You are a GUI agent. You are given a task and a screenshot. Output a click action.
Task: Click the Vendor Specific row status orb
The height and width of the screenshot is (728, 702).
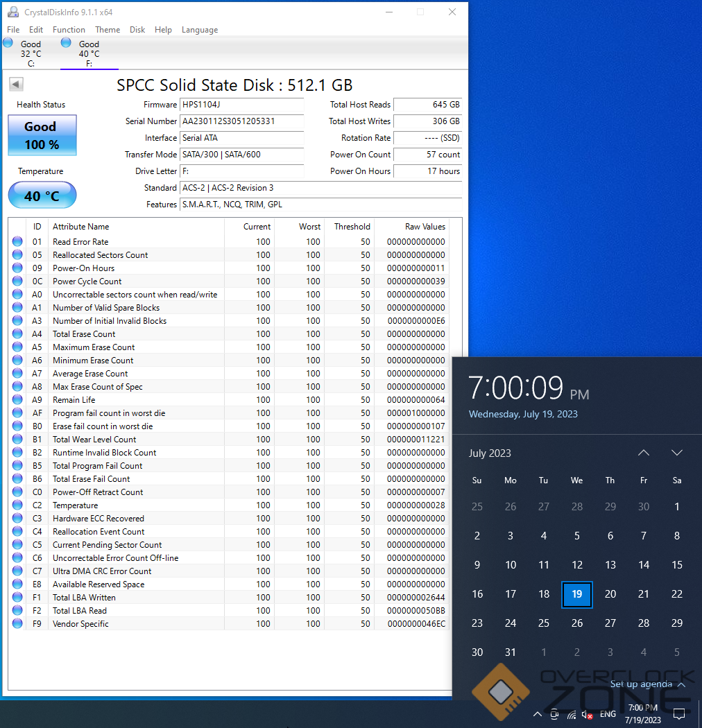click(17, 624)
